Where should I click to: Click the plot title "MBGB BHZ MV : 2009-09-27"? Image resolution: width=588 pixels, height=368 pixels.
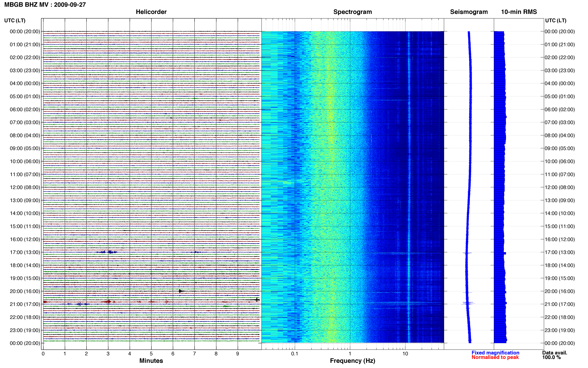45,5
